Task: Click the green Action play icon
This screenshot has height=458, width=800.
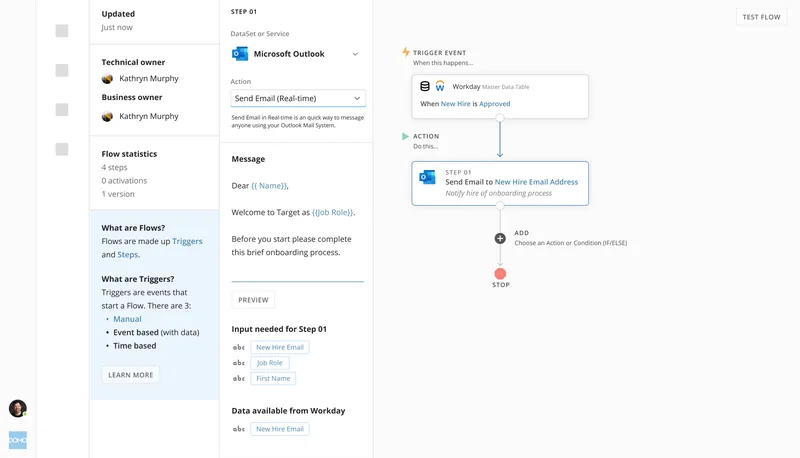Action: coord(405,136)
